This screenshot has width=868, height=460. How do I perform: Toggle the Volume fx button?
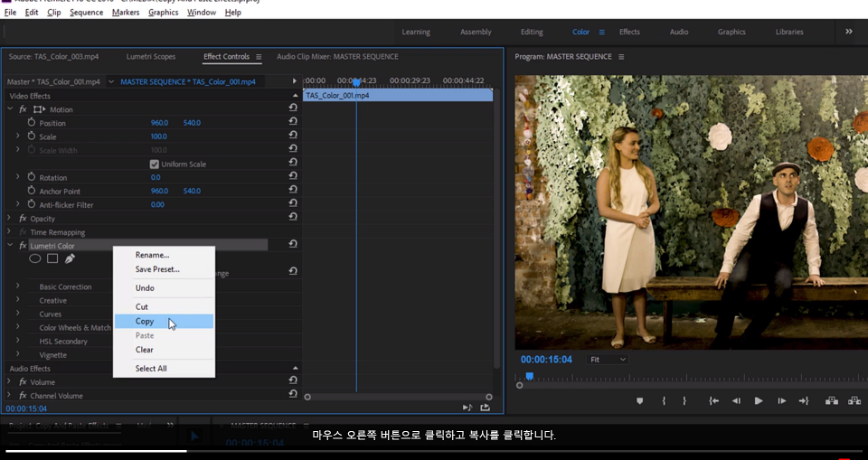23,382
